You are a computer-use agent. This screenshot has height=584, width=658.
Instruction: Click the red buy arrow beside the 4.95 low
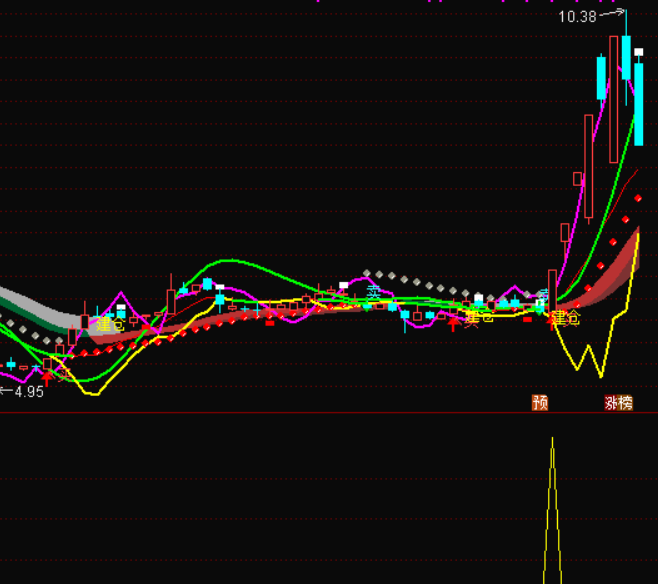[x=47, y=378]
